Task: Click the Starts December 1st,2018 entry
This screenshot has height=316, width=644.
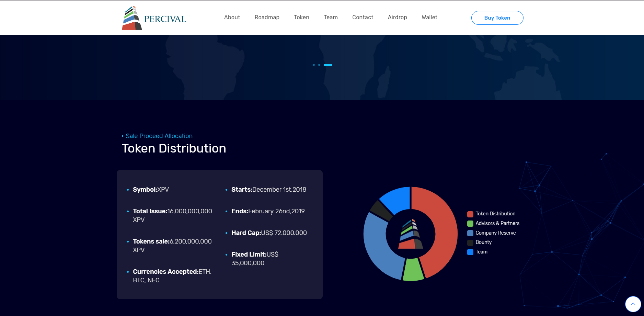Action: click(269, 190)
